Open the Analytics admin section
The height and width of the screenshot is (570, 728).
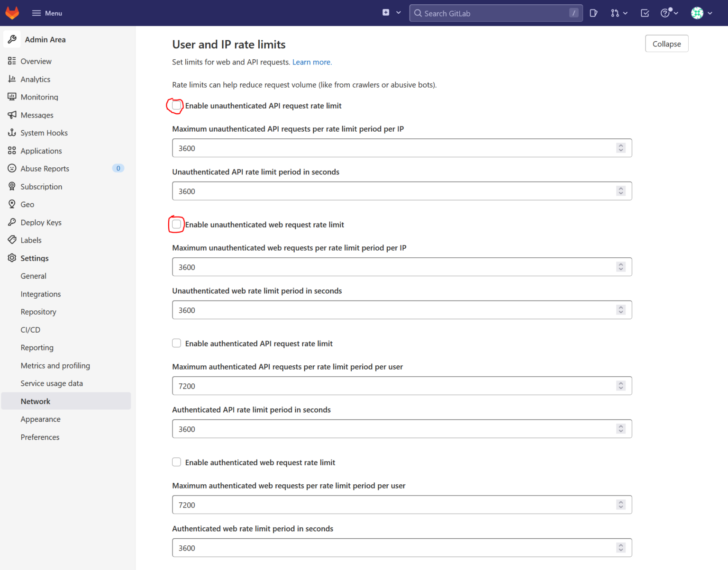pos(35,79)
